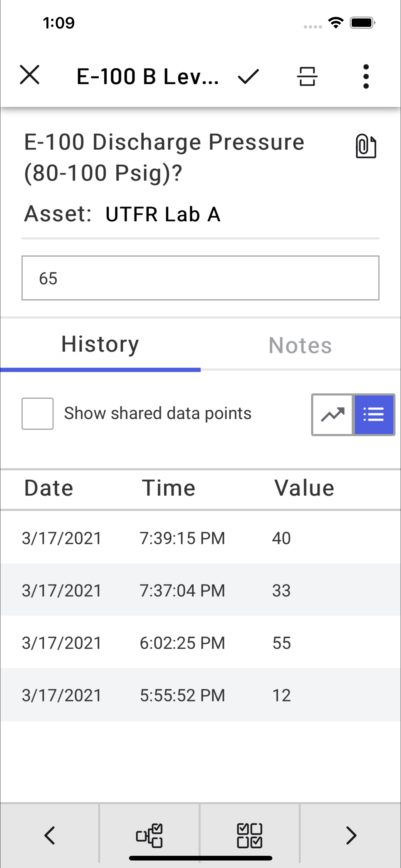The width and height of the screenshot is (401, 868).
Task: Select the 5:55:52 PM history entry
Action: (200, 695)
